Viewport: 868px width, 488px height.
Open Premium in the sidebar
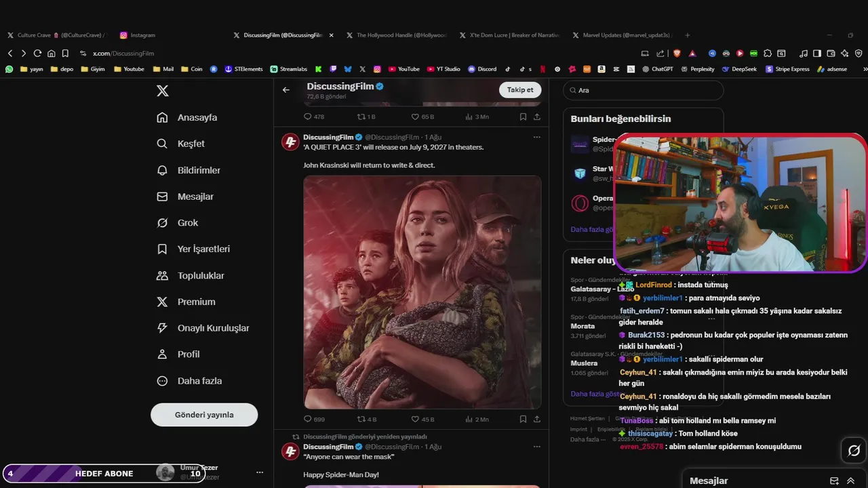click(186, 302)
